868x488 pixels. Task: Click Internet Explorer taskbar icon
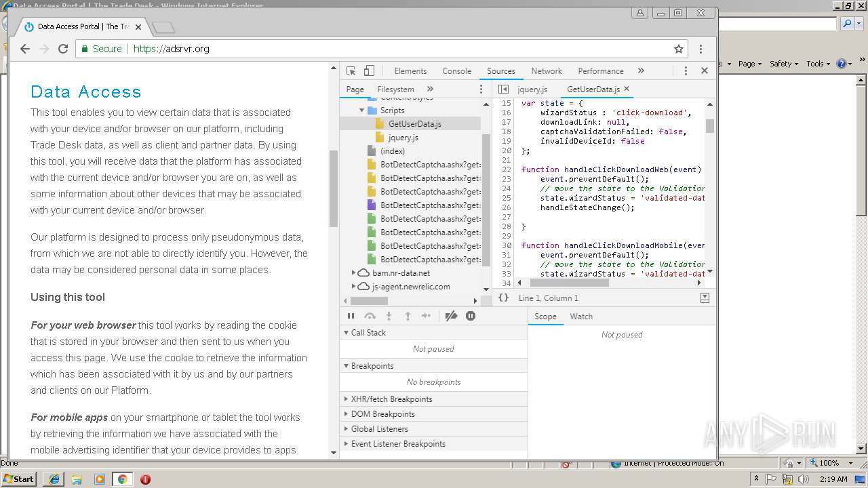pyautogui.click(x=54, y=479)
